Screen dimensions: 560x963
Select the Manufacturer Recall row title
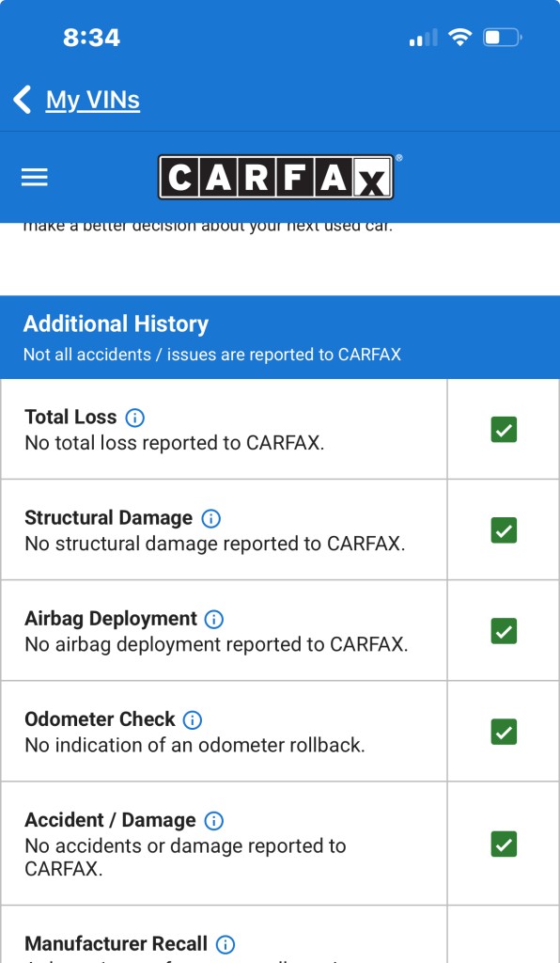point(116,943)
